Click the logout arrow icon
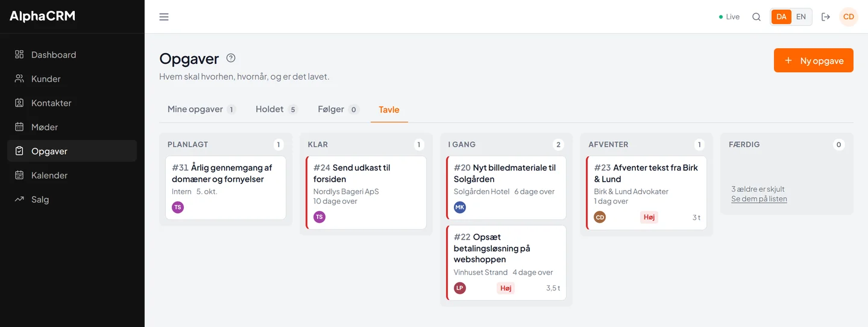This screenshot has height=327, width=868. (x=826, y=17)
